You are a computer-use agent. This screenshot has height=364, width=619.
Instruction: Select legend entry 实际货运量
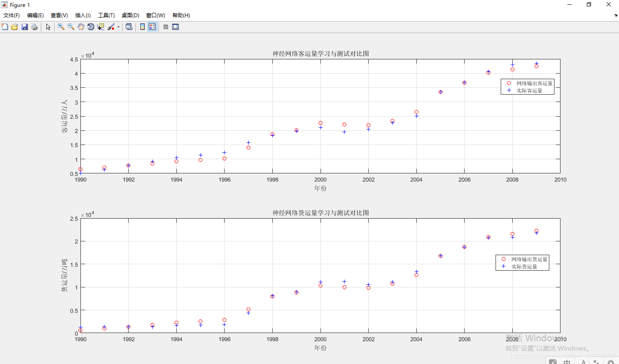tap(524, 267)
